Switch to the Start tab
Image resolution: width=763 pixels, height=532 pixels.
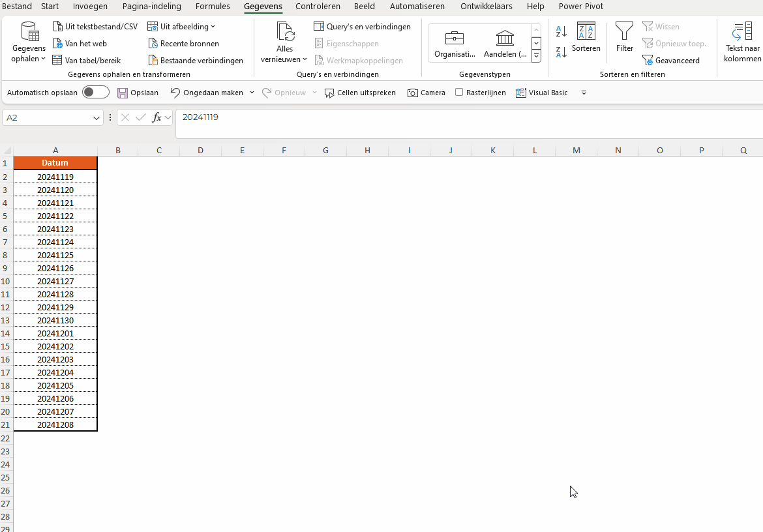[50, 7]
